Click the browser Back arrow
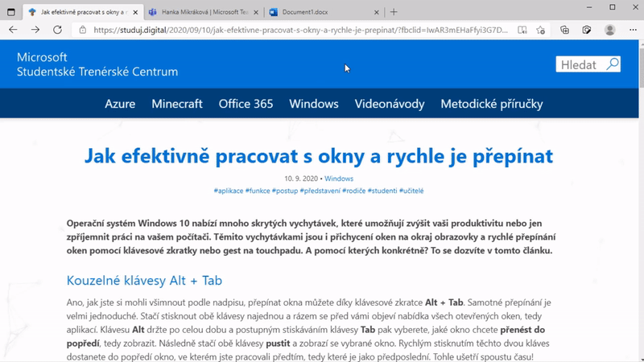644x362 pixels. click(13, 30)
